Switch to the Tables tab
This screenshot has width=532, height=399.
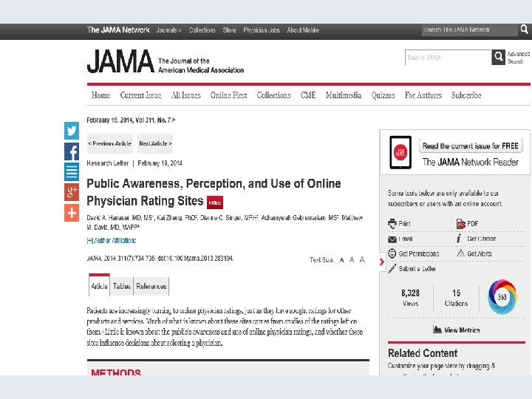(x=122, y=286)
